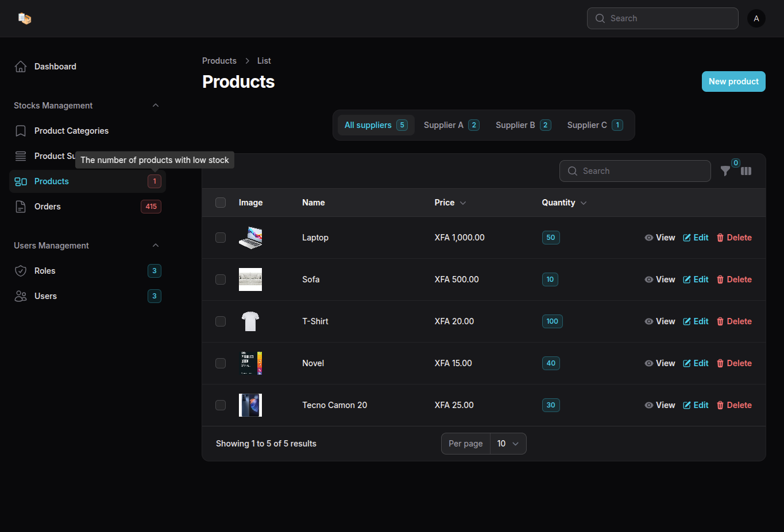Open the table filter funnel icon

[x=725, y=171]
